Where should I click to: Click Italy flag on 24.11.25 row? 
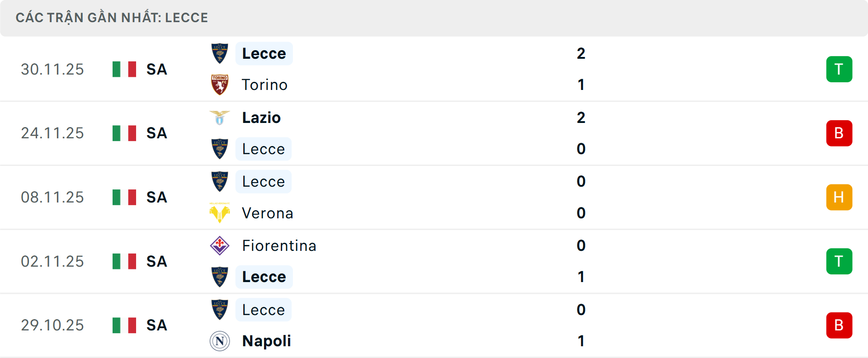coord(124,133)
